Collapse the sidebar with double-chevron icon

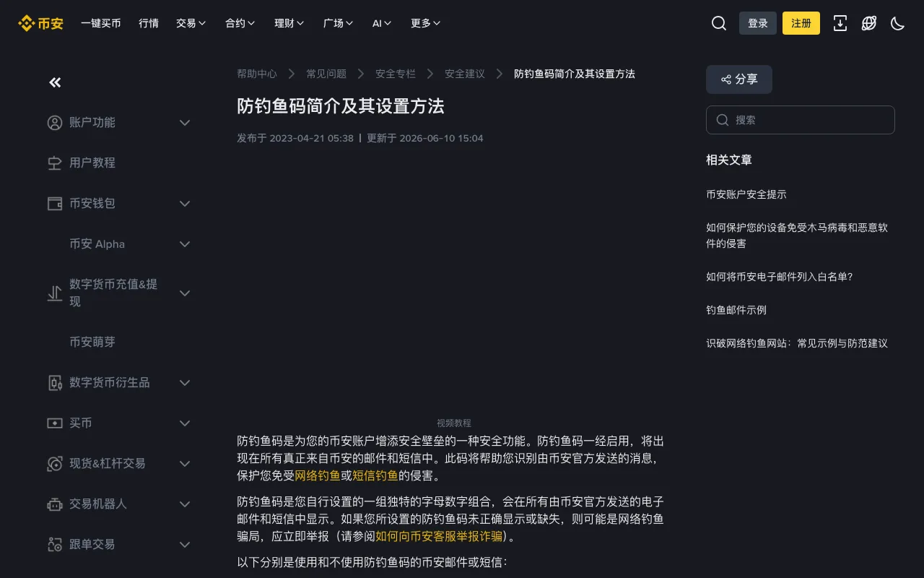(x=55, y=82)
